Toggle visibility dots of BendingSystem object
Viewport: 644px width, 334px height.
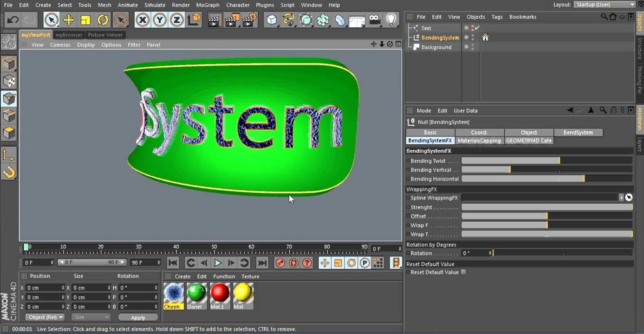pos(473,38)
